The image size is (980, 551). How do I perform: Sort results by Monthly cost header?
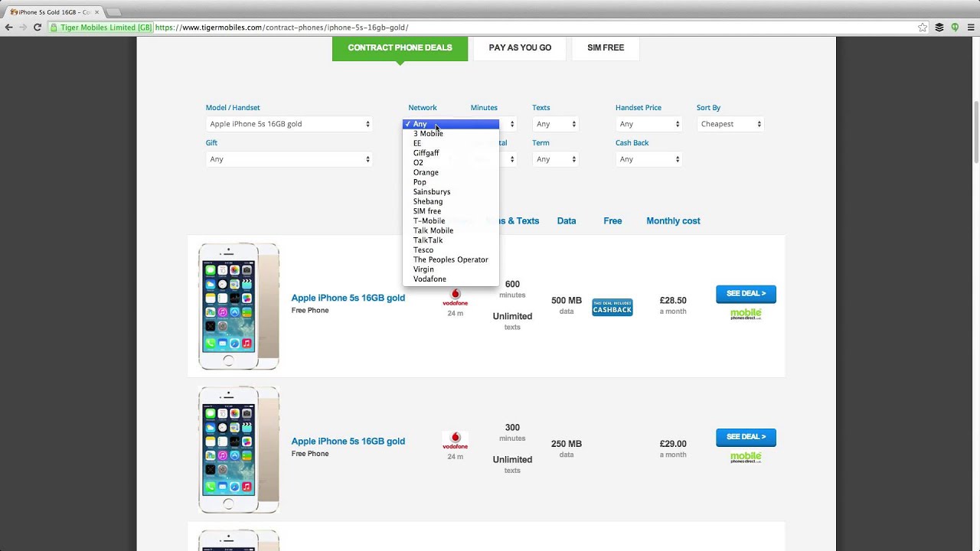pyautogui.click(x=673, y=221)
